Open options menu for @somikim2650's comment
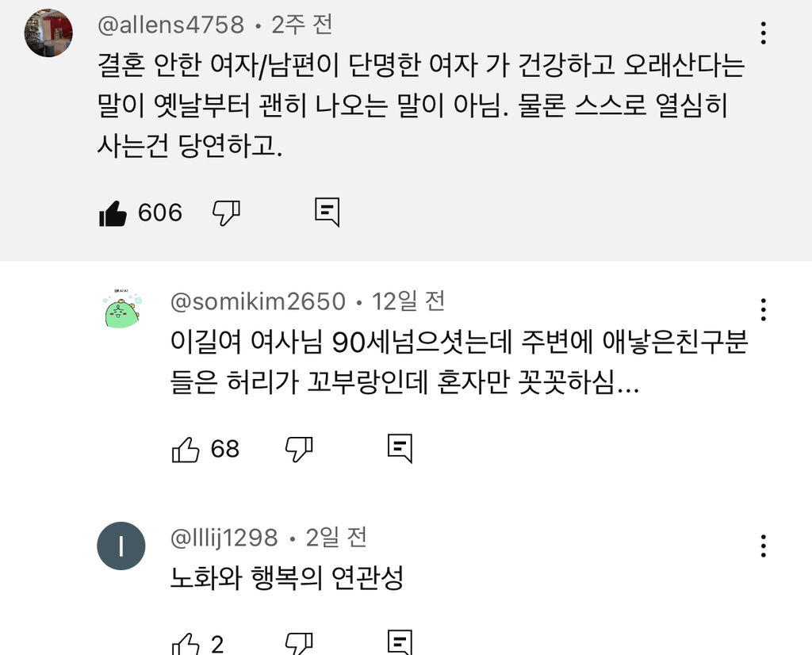 763,308
